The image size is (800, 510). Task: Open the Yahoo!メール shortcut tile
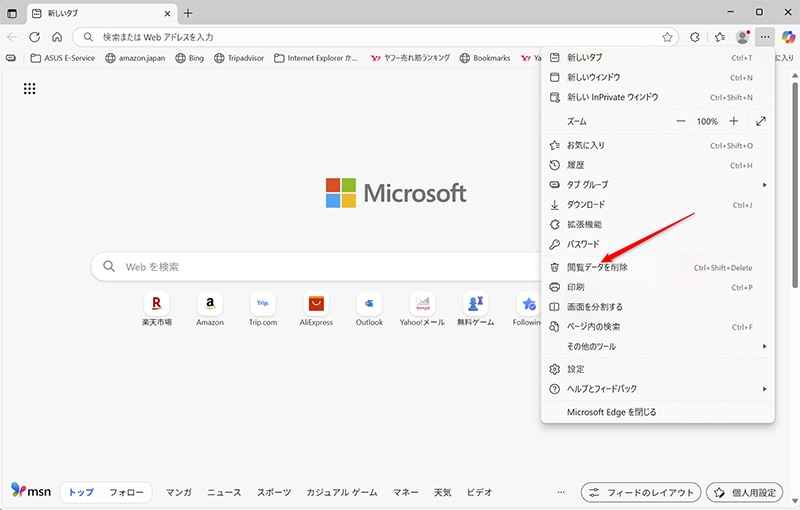pyautogui.click(x=422, y=309)
